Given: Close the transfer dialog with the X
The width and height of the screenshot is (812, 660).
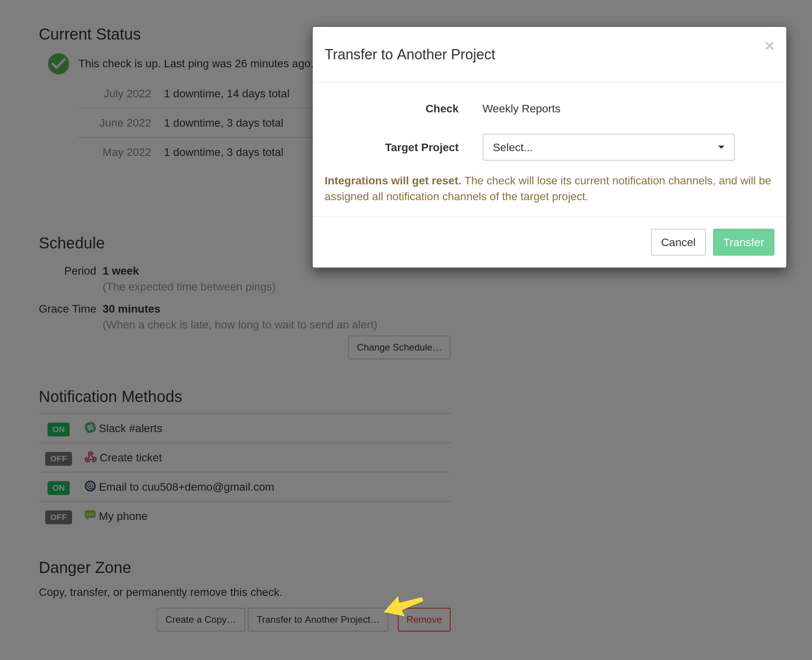Looking at the screenshot, I should [x=769, y=46].
